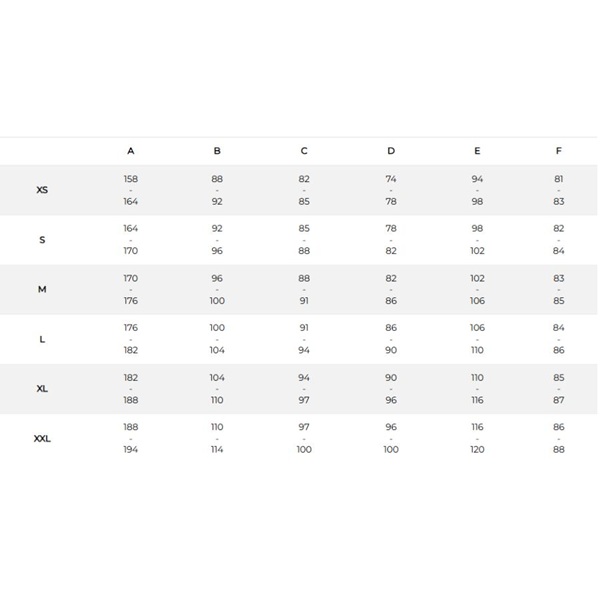Screen dimensions: 600x600
Task: Click the column header B
Action: coord(217,151)
